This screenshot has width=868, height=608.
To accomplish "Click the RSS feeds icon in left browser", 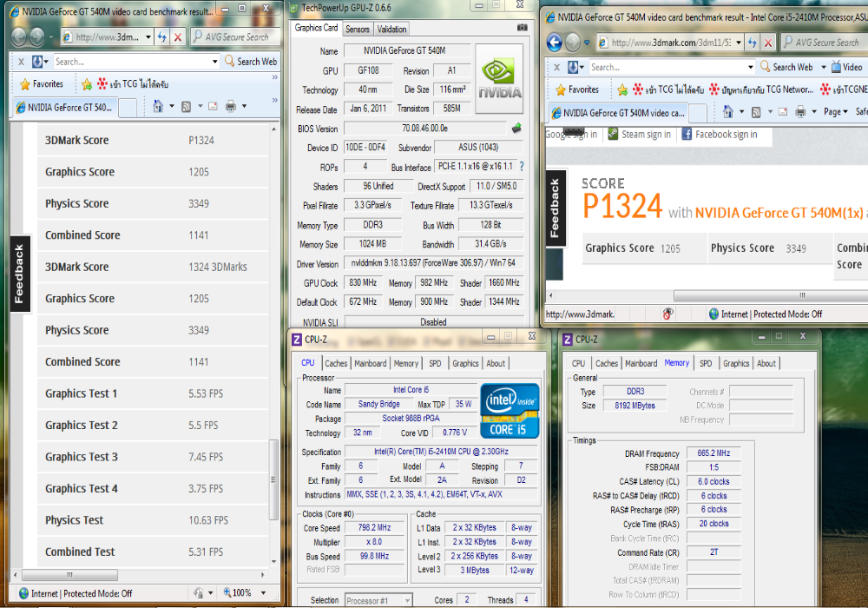I will click(187, 106).
